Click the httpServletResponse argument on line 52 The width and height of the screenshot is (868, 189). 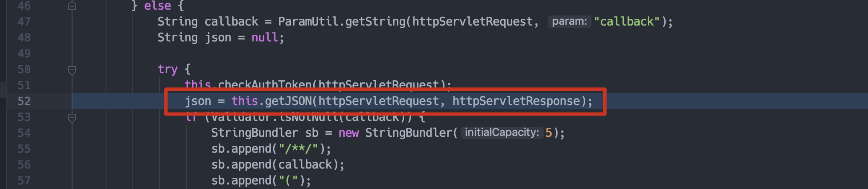click(516, 101)
